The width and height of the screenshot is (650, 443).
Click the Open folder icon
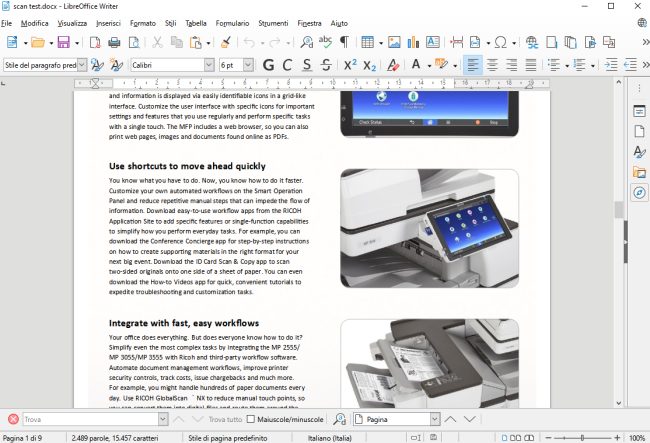point(38,42)
